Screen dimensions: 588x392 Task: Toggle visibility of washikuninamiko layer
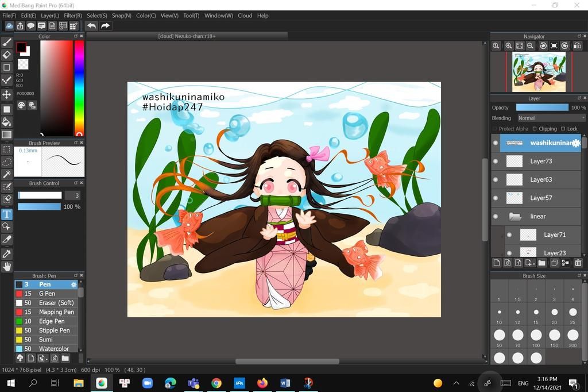496,143
